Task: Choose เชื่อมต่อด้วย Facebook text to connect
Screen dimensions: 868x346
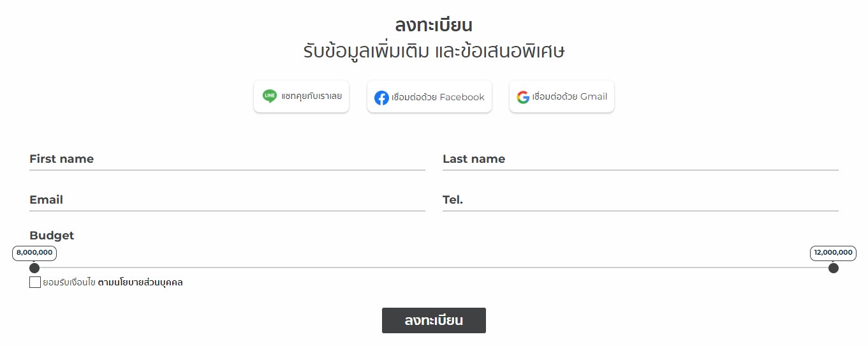Action: tap(438, 97)
